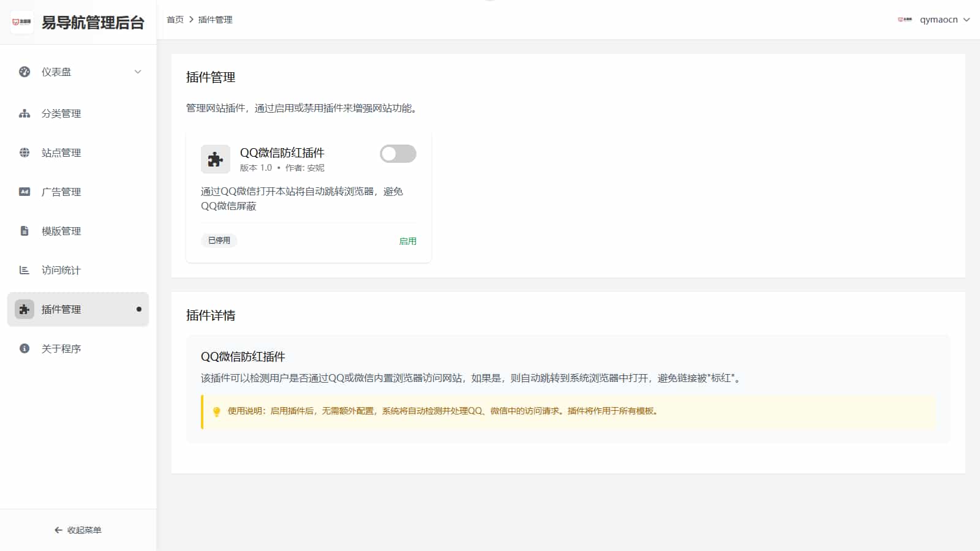Click the 易导航 logo icon in sidebar header
Viewport: 980px width, 551px height.
click(22, 22)
